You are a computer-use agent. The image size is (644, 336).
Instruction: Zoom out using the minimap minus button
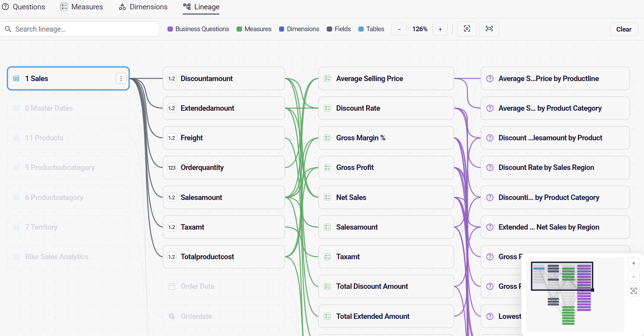(633, 277)
